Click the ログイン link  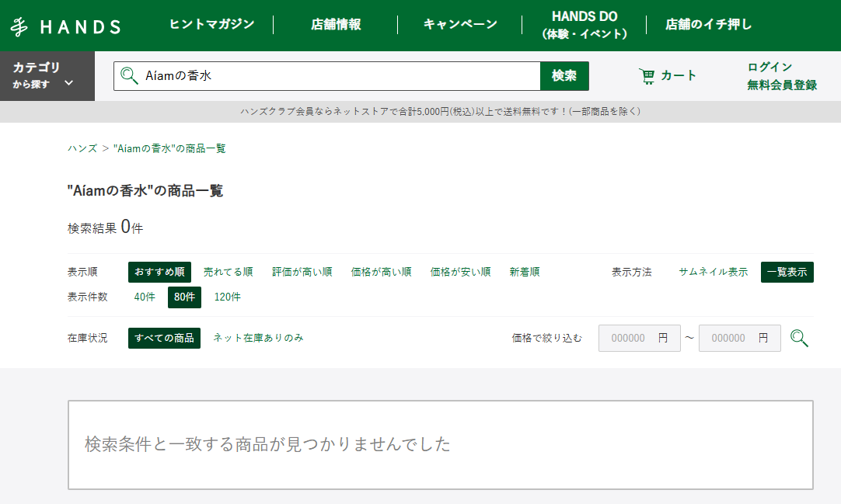pos(769,67)
